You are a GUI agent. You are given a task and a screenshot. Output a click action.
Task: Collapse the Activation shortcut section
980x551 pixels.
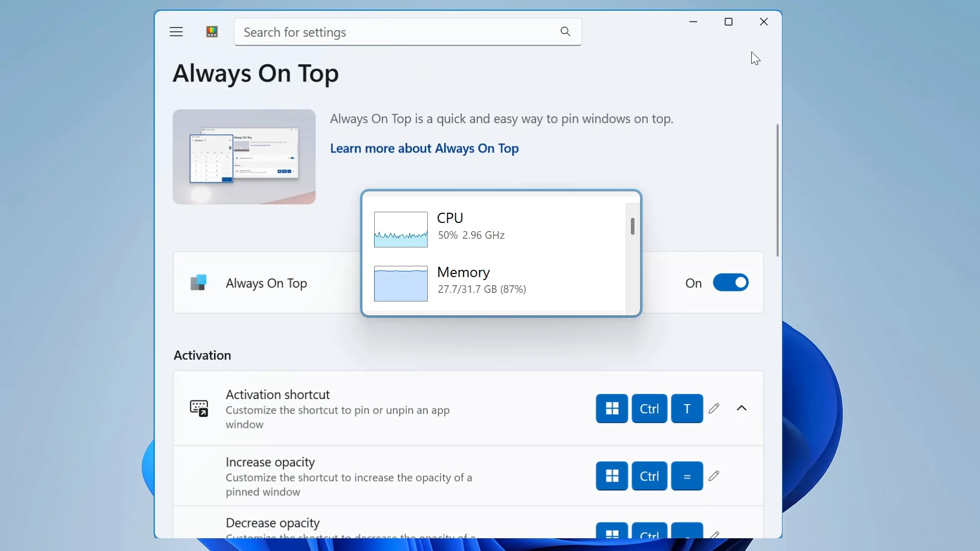(742, 409)
